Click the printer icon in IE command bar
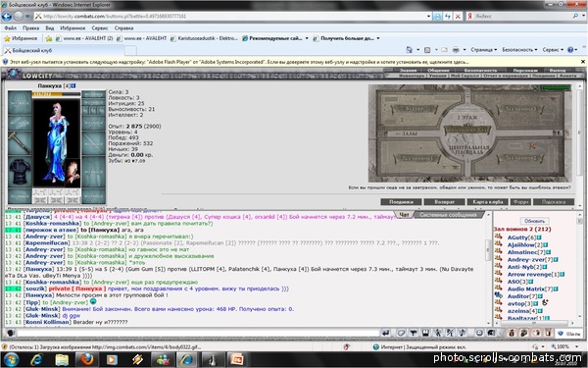Image resolution: width=588 pixels, height=368 pixels. [456, 50]
